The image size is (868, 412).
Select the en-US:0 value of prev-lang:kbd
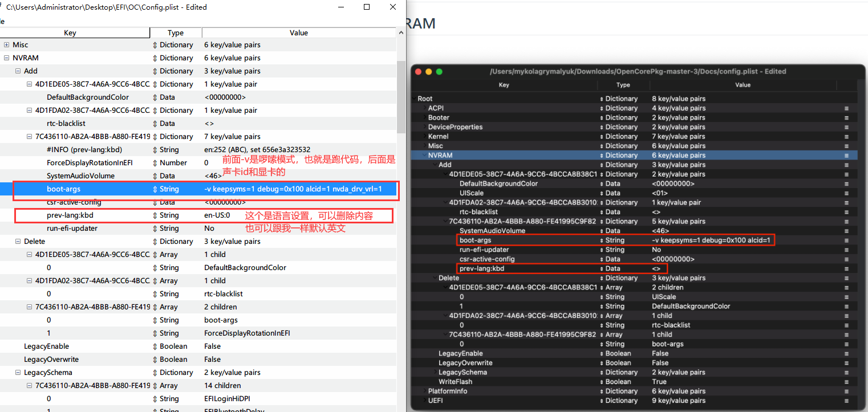217,215
